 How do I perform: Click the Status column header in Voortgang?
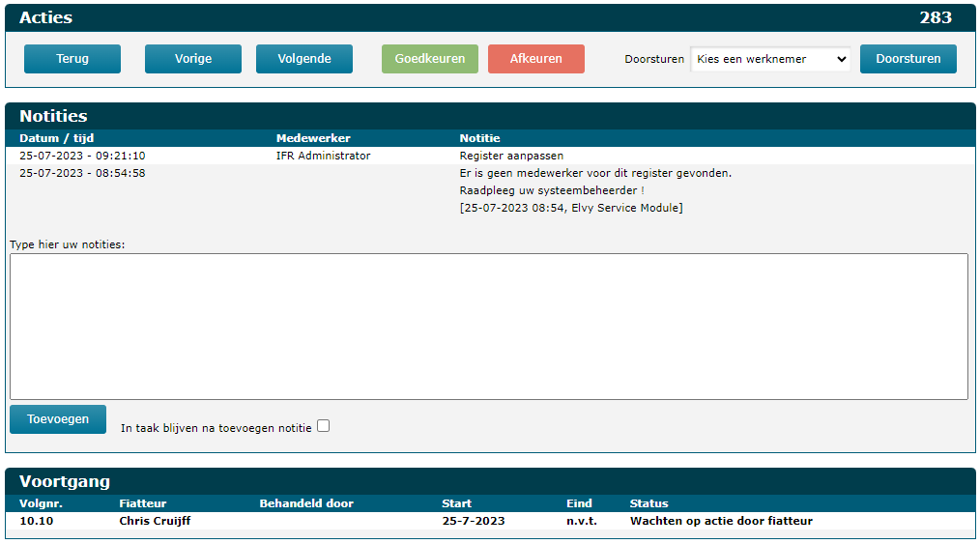pos(649,503)
